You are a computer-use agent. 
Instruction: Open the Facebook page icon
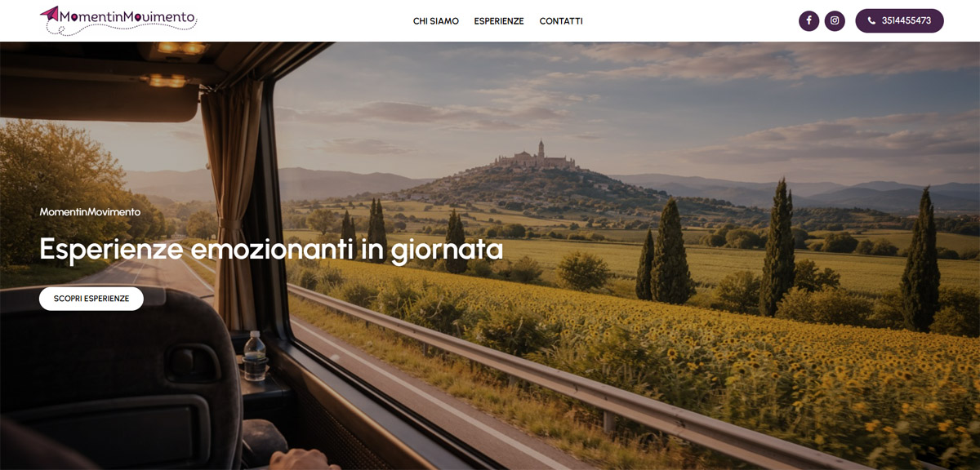(808, 20)
